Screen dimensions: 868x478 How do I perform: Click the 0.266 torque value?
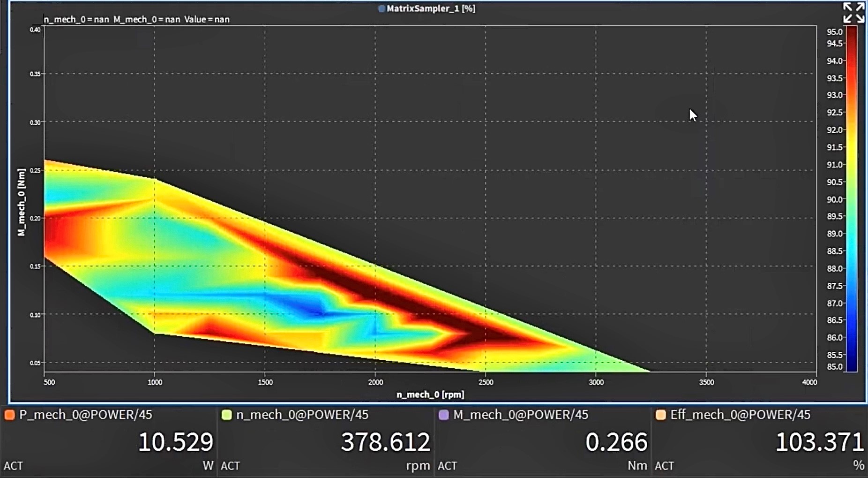coord(617,442)
